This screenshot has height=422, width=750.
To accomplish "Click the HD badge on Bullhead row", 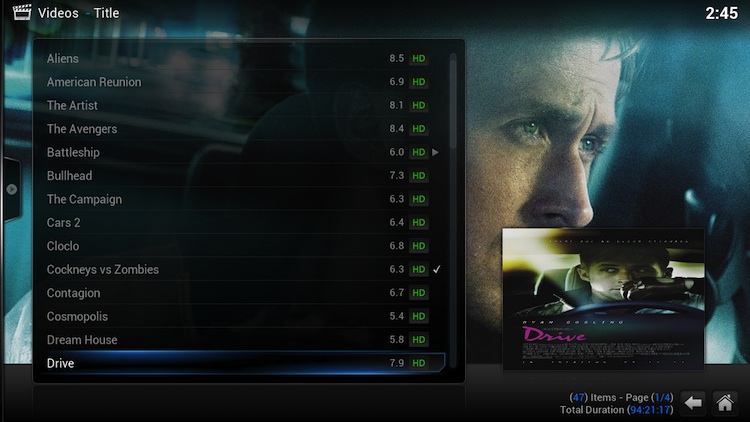I will pos(419,176).
